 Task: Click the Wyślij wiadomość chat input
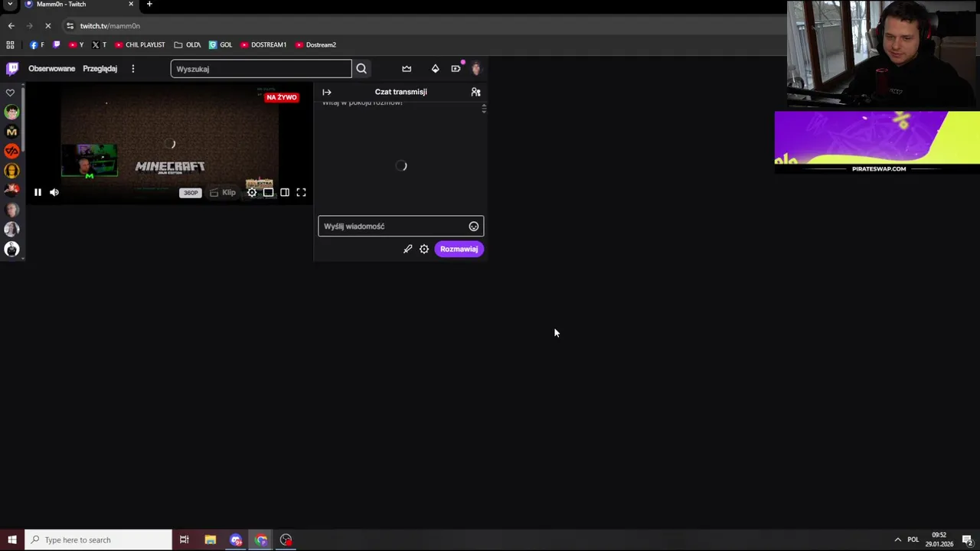point(400,227)
